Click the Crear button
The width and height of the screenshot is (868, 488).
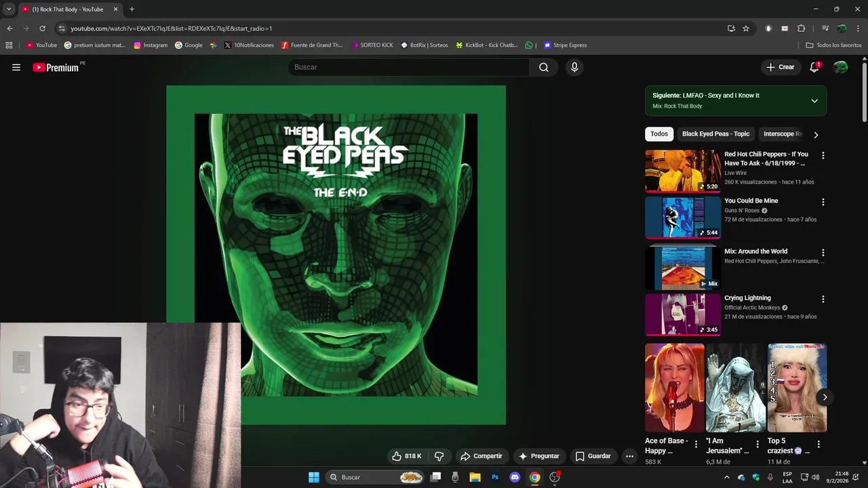tap(780, 67)
